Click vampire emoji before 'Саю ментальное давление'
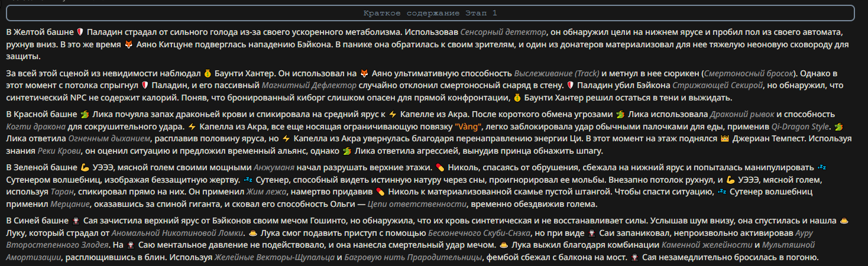The width and height of the screenshot is (868, 266). [x=131, y=245]
